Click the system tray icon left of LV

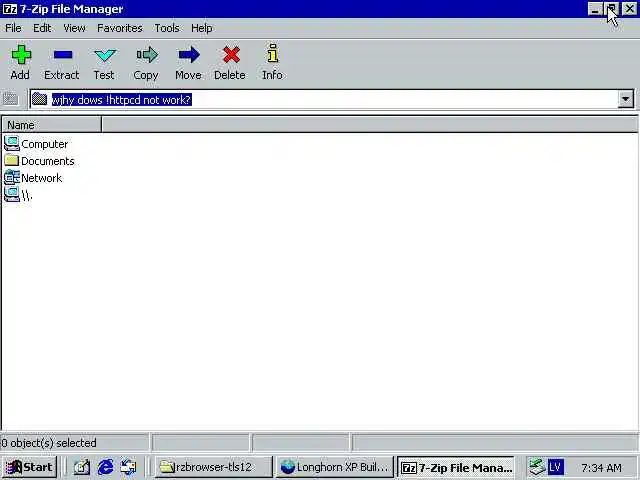tap(537, 467)
